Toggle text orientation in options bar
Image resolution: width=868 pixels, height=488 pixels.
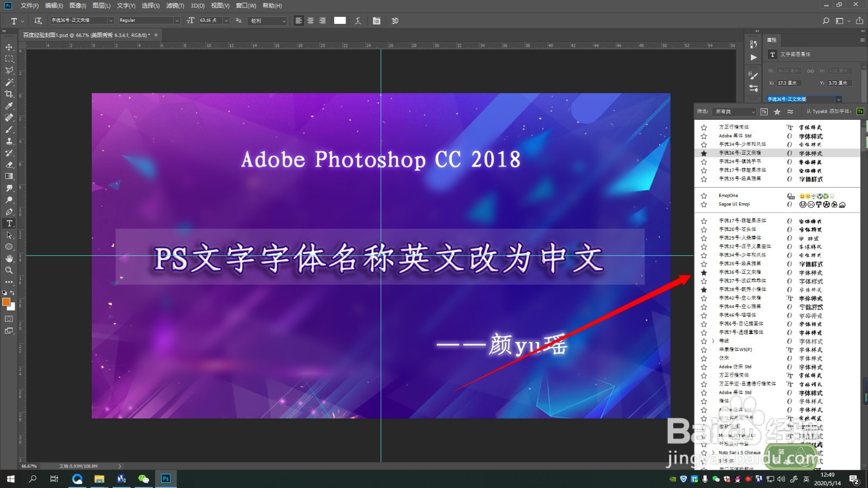(x=38, y=21)
